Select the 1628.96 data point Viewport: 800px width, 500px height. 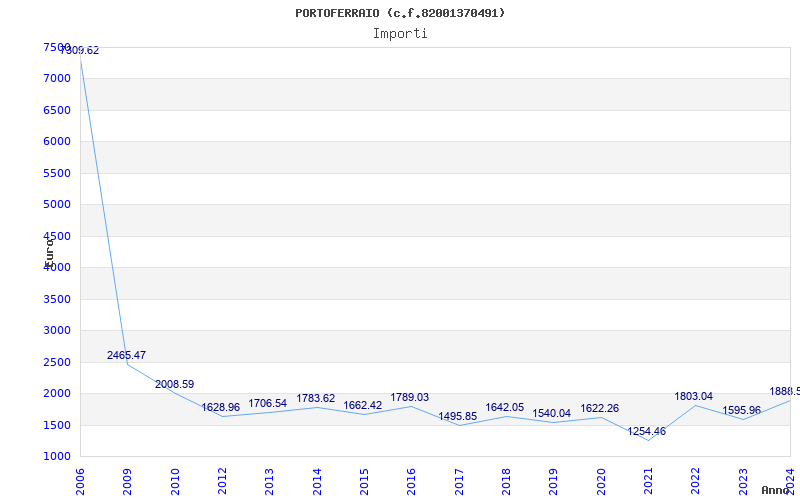[x=220, y=407]
